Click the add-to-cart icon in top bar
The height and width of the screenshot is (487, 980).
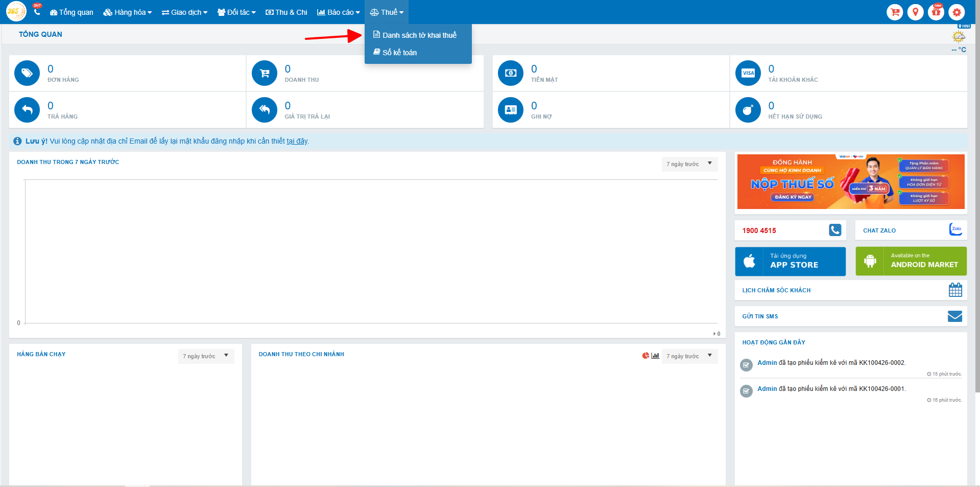(895, 12)
